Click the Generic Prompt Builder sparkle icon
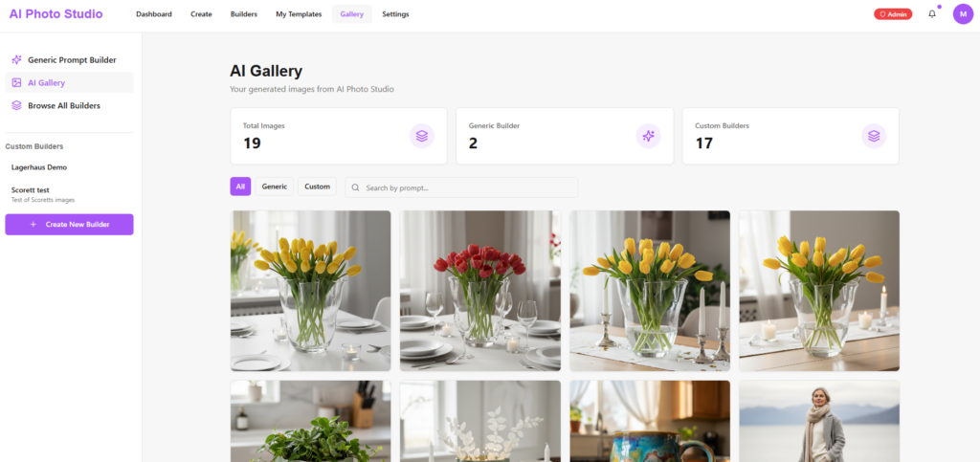 [x=17, y=60]
